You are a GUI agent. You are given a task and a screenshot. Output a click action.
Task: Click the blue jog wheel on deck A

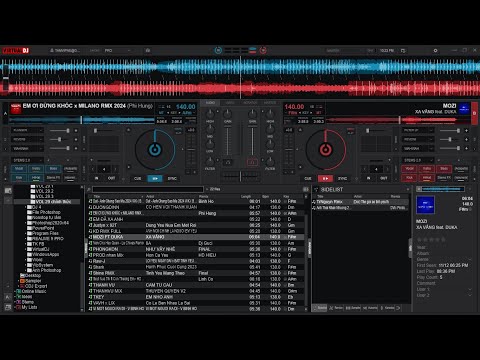pyautogui.click(x=155, y=150)
